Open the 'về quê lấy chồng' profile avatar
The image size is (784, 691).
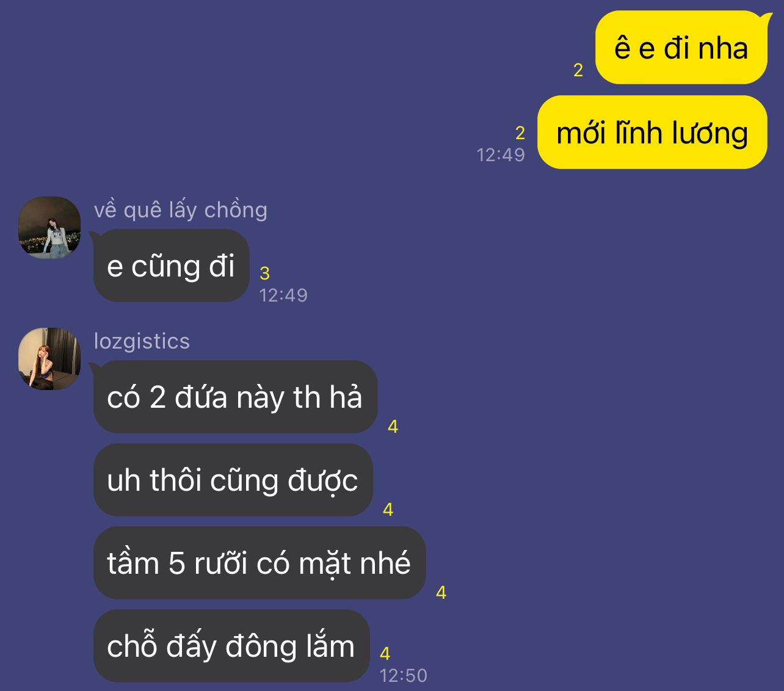point(49,228)
